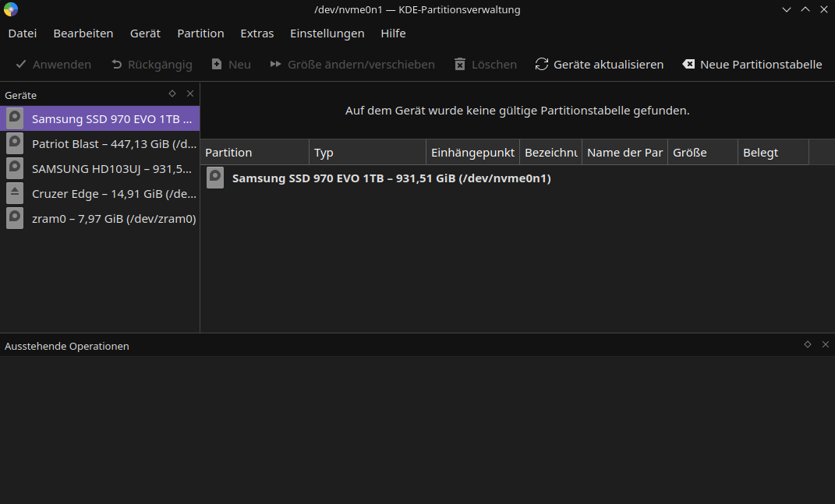The width and height of the screenshot is (835, 504).
Task: Click the Samsung SSD 970 sidebar disk icon
Action: [15, 118]
